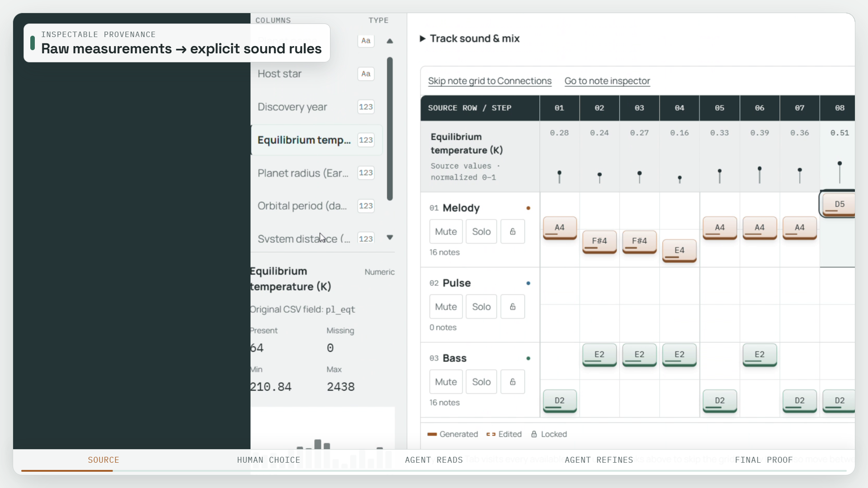Image resolution: width=868 pixels, height=488 pixels.
Task: Click the lock icon in the Pulse track
Action: [x=513, y=307]
